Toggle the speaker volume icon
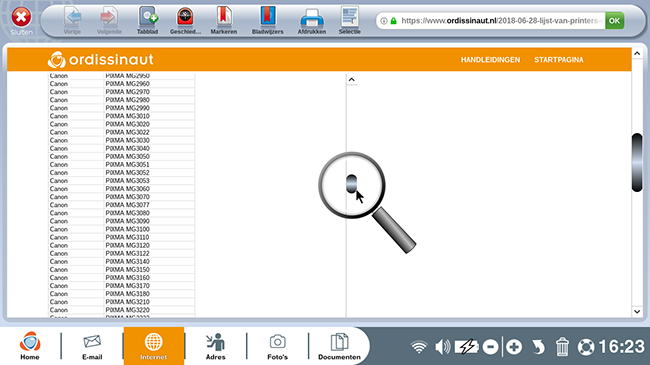The width and height of the screenshot is (650, 365). click(442, 347)
